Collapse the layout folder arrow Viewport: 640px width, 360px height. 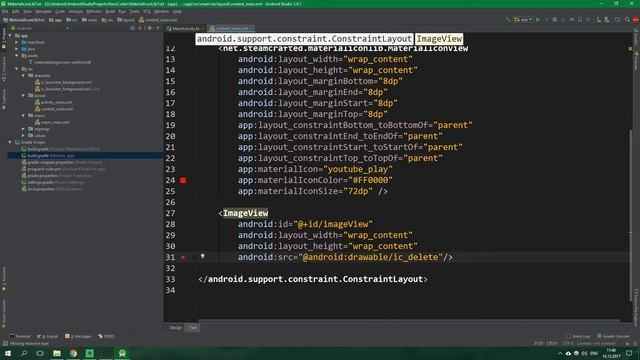click(x=23, y=95)
